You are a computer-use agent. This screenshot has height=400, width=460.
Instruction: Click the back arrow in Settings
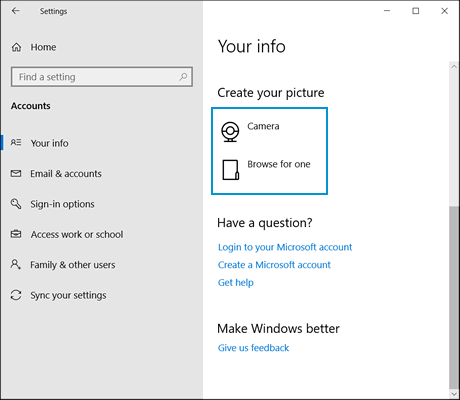point(16,11)
